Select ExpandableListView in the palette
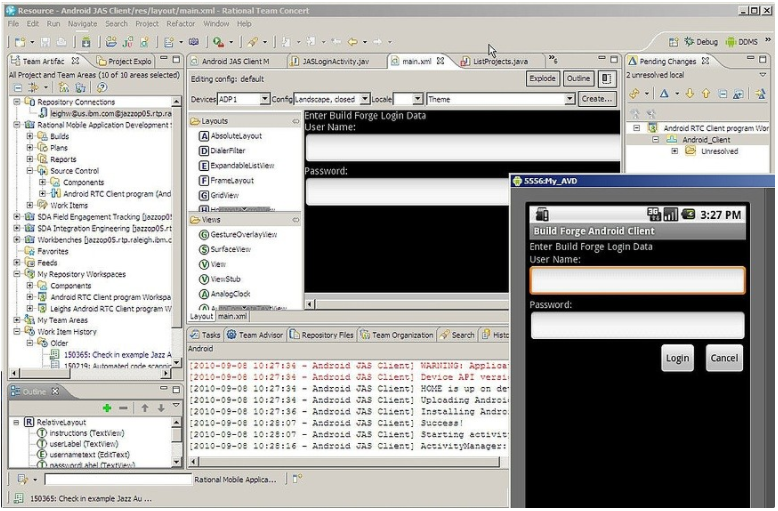Viewport: 778px width, 511px height. pos(237,166)
